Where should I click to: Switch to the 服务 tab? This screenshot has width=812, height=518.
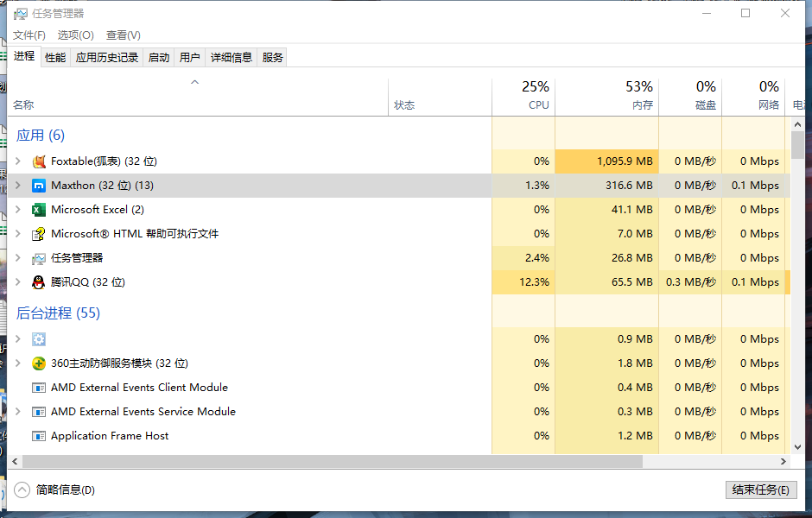[272, 58]
